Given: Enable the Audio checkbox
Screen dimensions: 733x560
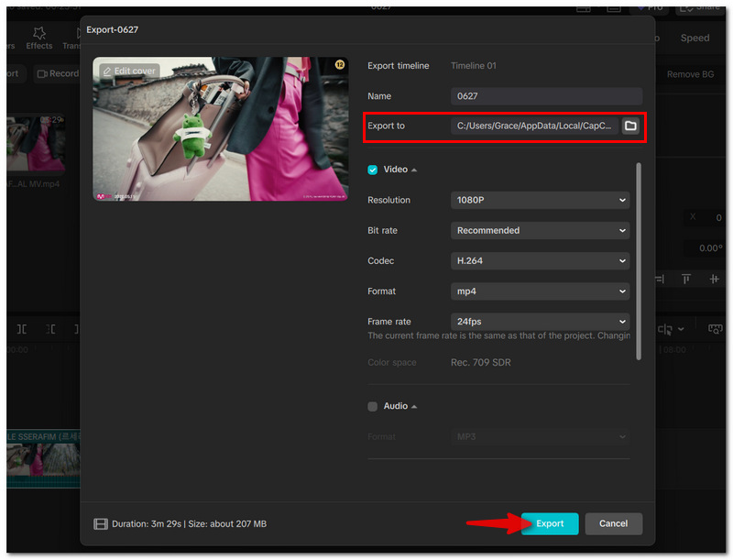Looking at the screenshot, I should [373, 406].
